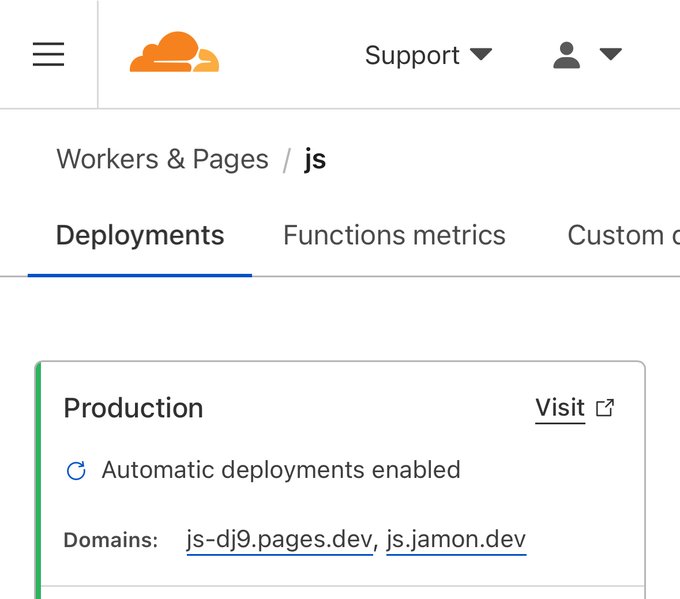Follow the Visit production link
Screen dimensions: 680x599
tap(560, 408)
